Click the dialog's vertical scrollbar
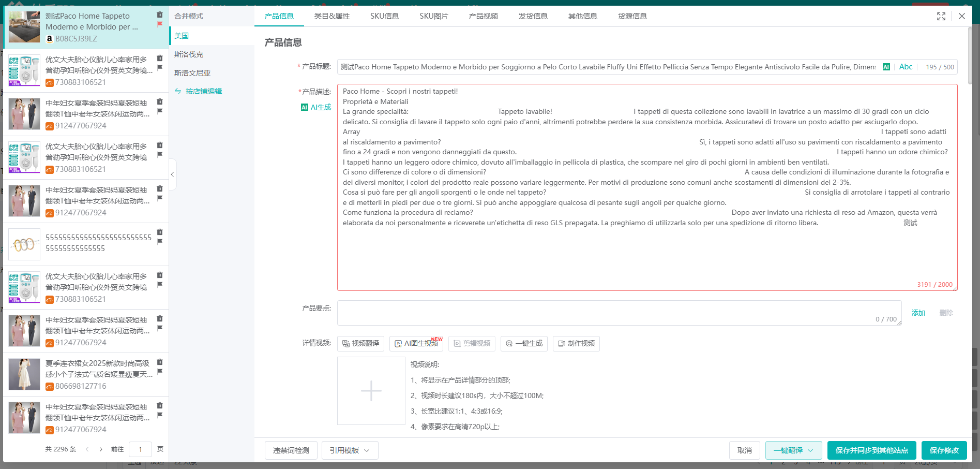This screenshot has width=980, height=469. pyautogui.click(x=970, y=56)
